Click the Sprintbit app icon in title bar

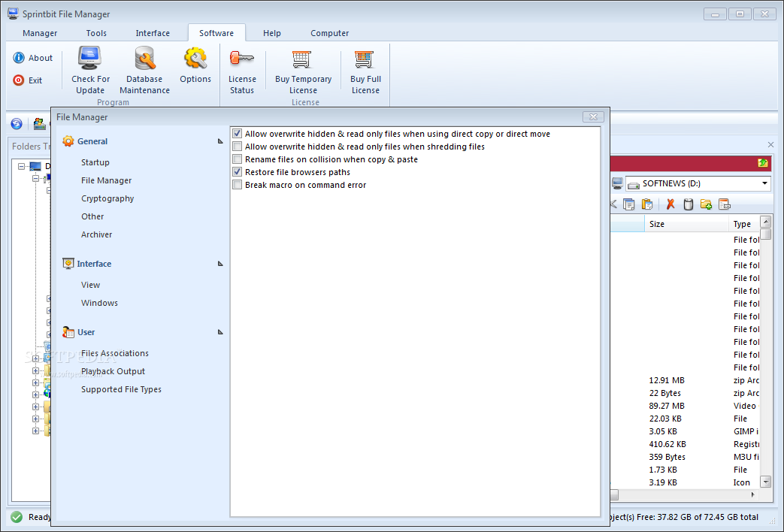click(x=13, y=14)
